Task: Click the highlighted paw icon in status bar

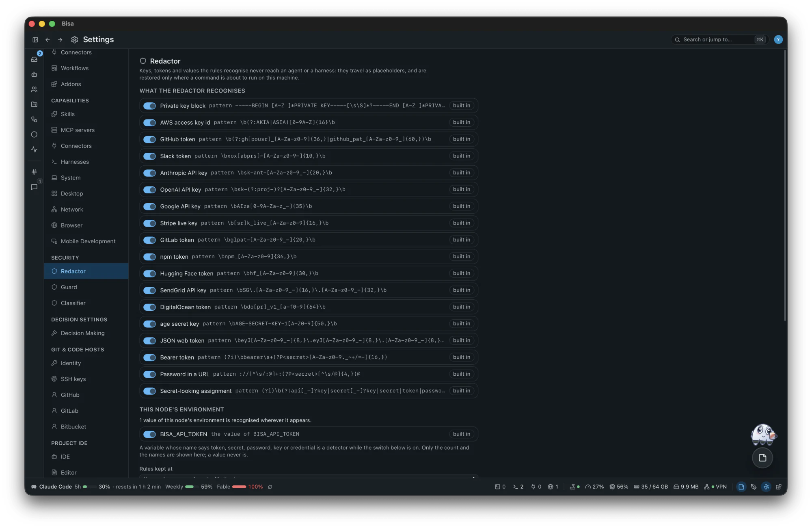Action: 766,487
